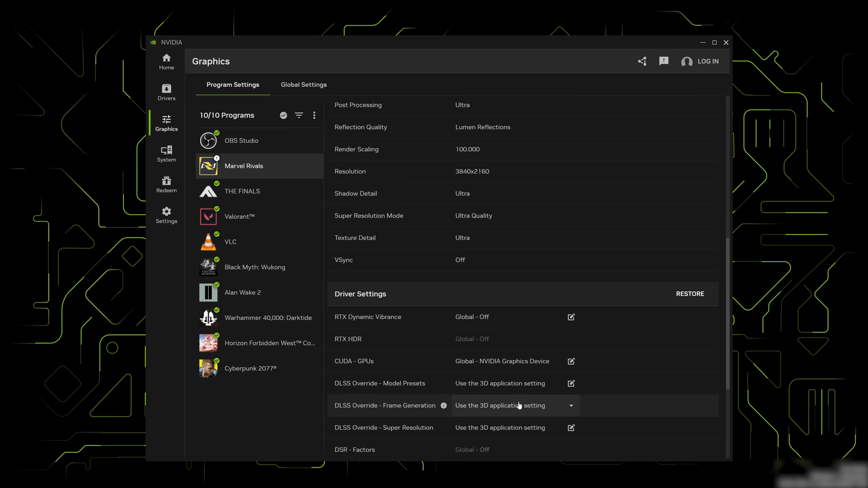Click the DSR - Factors setting label
The height and width of the screenshot is (488, 868).
coord(354,450)
